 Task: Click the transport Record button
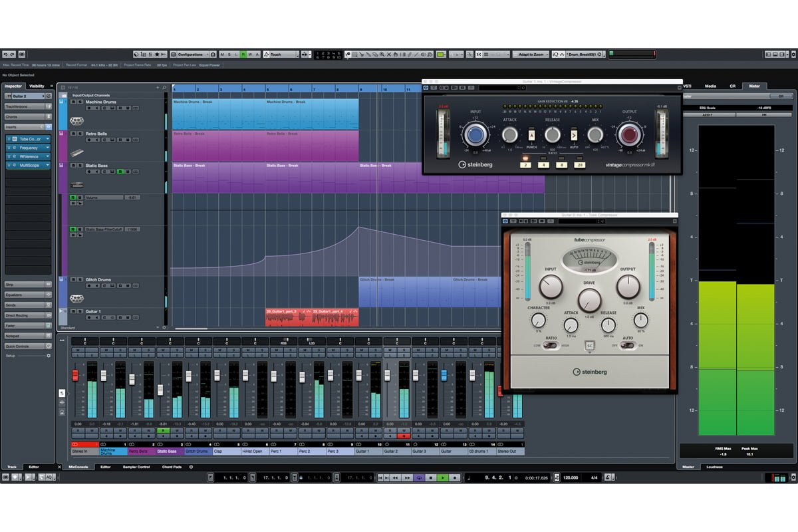point(454,477)
